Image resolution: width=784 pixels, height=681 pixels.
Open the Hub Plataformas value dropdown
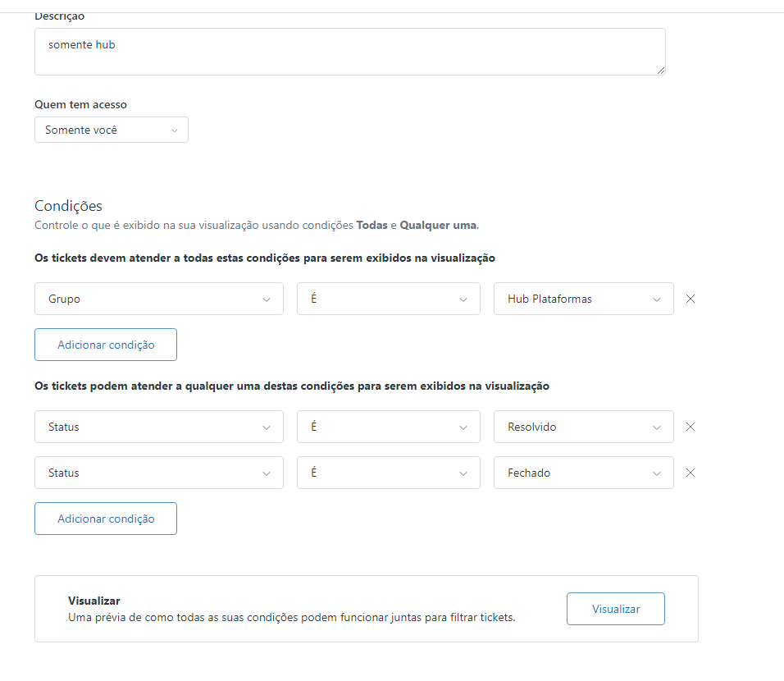click(583, 299)
